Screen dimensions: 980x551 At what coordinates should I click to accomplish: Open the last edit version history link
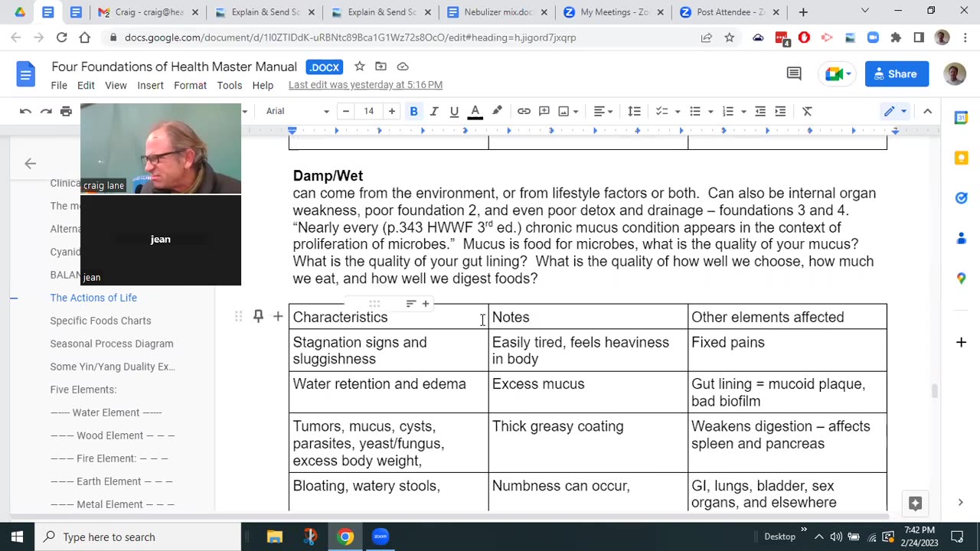pos(365,85)
